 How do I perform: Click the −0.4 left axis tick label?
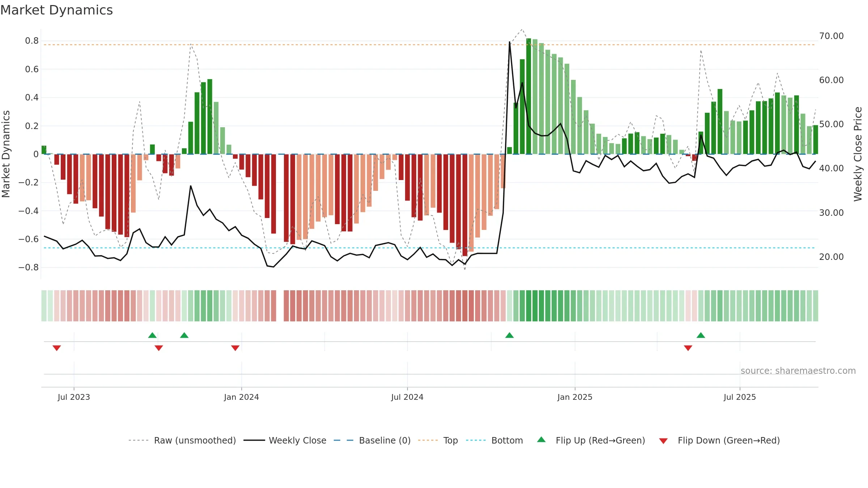click(x=29, y=211)
